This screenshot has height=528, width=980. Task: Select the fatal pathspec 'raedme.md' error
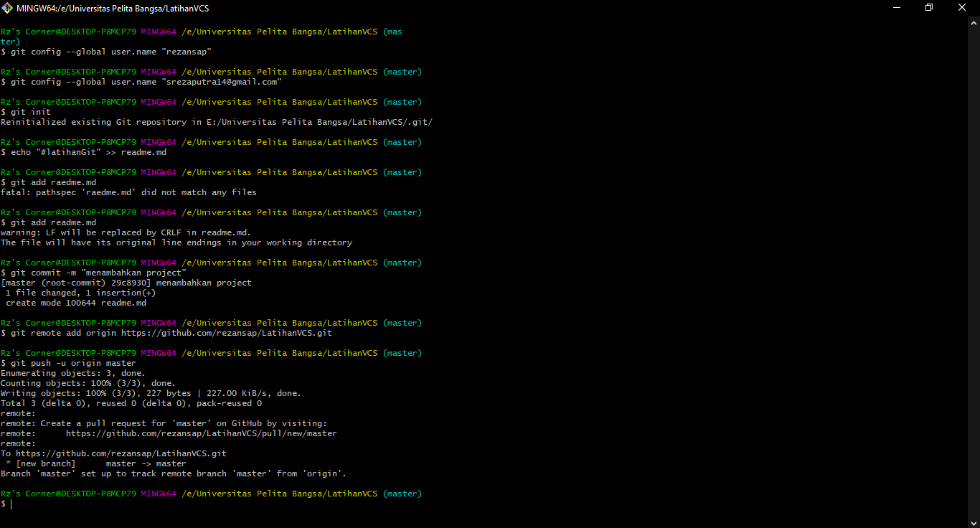click(129, 192)
